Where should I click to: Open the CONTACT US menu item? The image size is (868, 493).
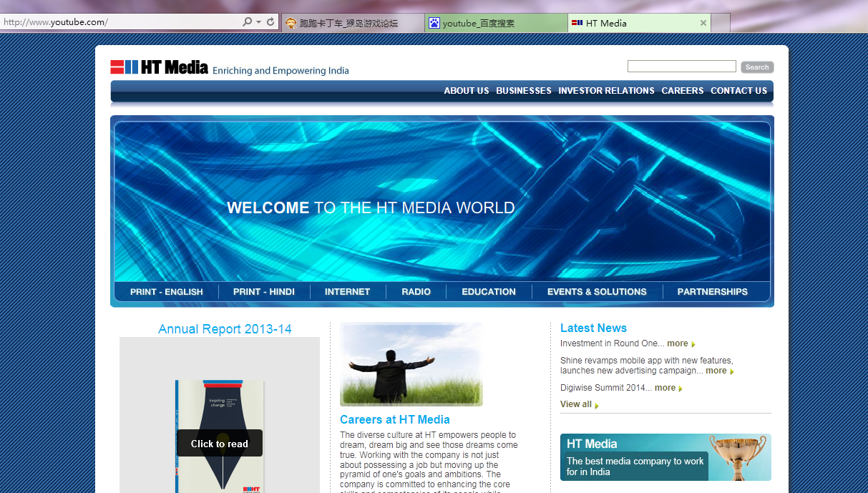pos(738,91)
